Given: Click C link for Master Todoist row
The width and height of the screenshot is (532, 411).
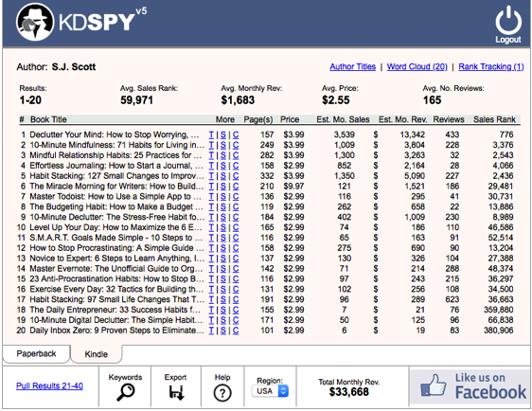Looking at the screenshot, I should [x=236, y=197].
